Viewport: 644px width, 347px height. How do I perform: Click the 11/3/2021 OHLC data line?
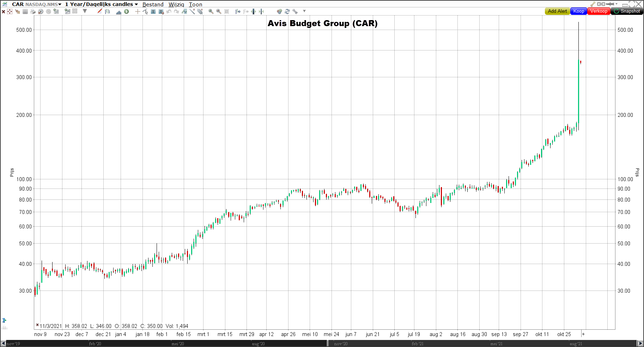point(114,326)
